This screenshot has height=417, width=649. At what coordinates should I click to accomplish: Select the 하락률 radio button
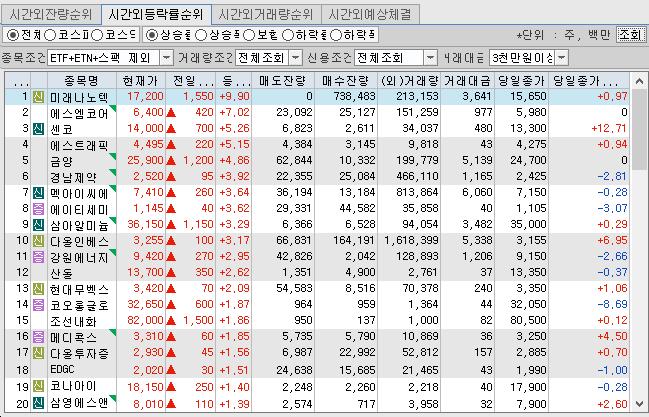pos(288,36)
